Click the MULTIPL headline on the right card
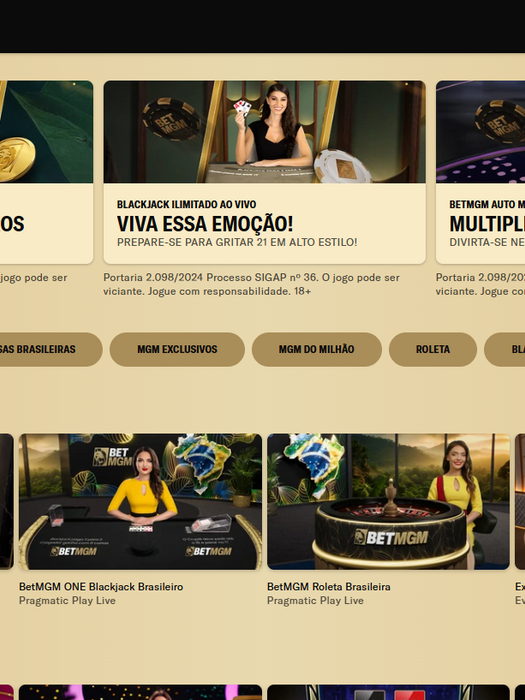This screenshot has height=700, width=525. 487,224
